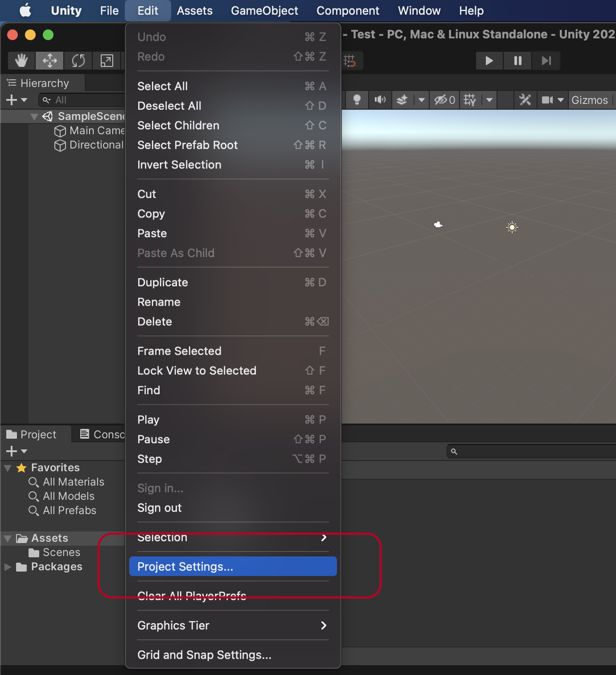Collapse the SampleScene tree node
The image size is (616, 675).
click(34, 117)
